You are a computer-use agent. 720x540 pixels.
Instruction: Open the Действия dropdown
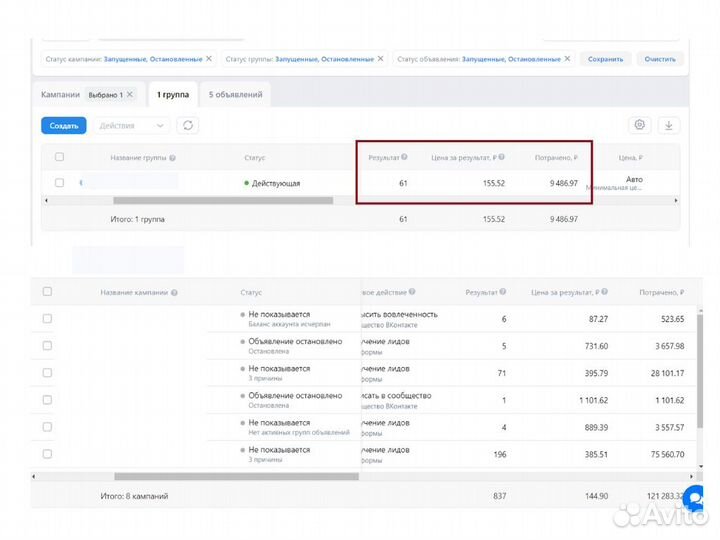(131, 125)
